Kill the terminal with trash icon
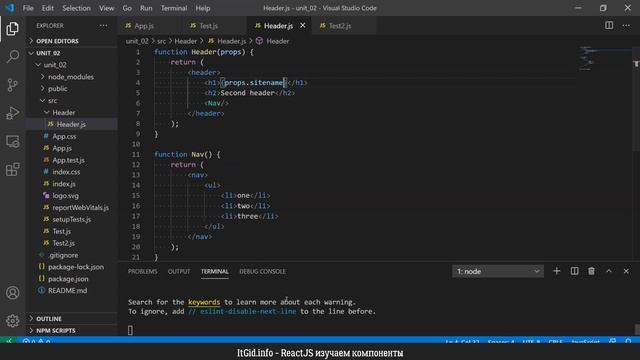Screen dimensions: 640x360 pos(591,271)
